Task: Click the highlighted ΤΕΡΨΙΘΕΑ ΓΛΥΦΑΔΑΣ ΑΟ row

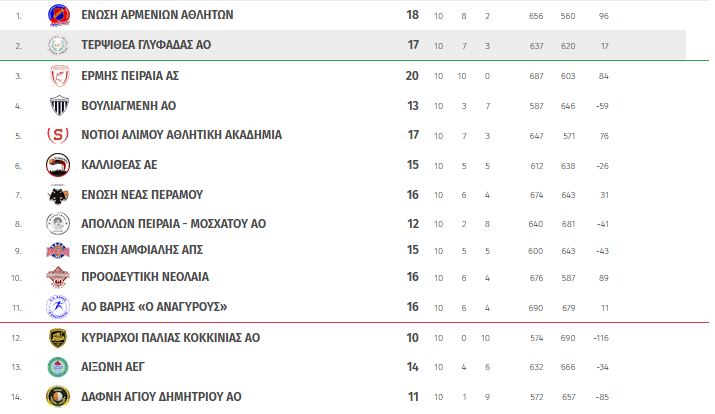Action: [343, 45]
